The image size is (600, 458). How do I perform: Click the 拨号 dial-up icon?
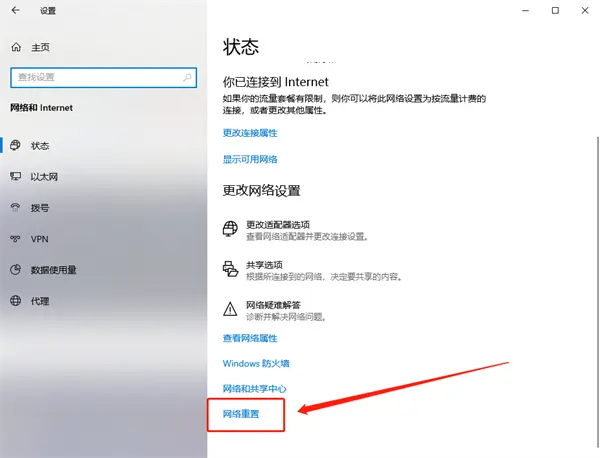click(15, 208)
